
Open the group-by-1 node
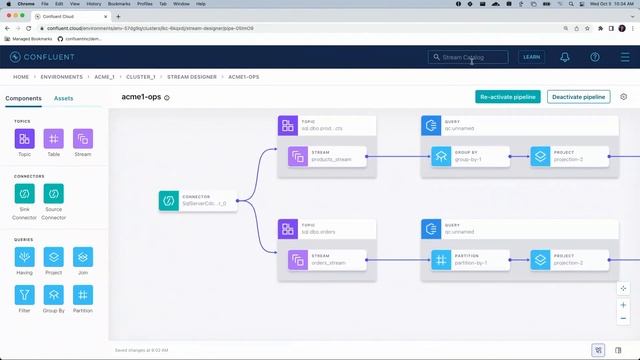[x=470, y=156]
